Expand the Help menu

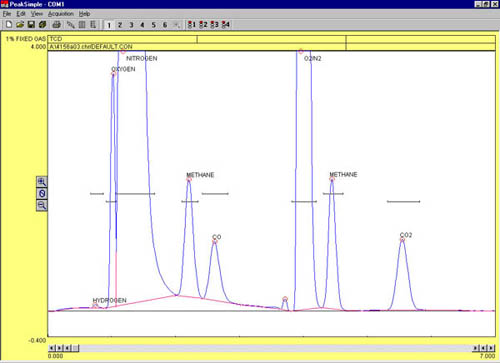(x=84, y=14)
